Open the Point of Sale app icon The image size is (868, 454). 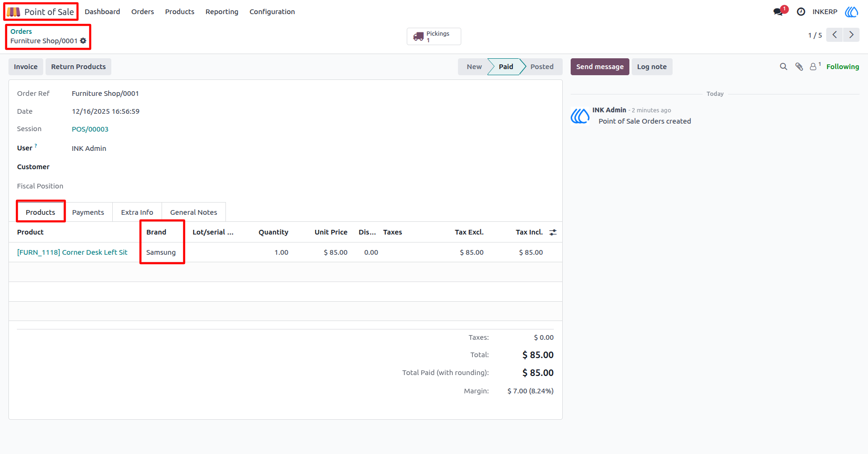point(13,12)
